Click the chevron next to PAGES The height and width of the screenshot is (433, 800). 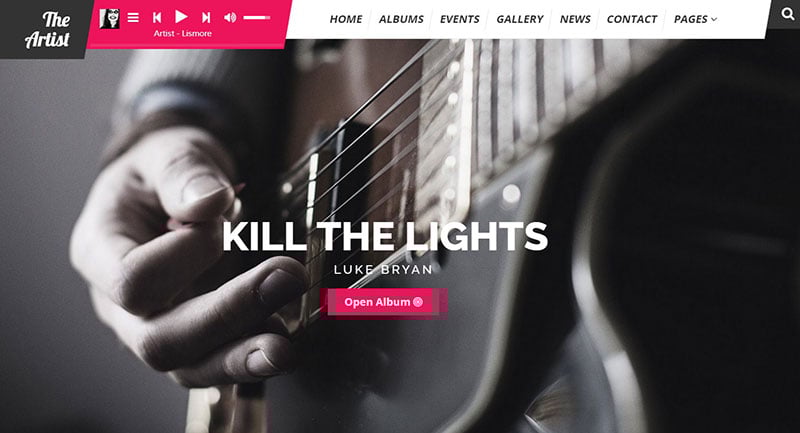tap(714, 19)
